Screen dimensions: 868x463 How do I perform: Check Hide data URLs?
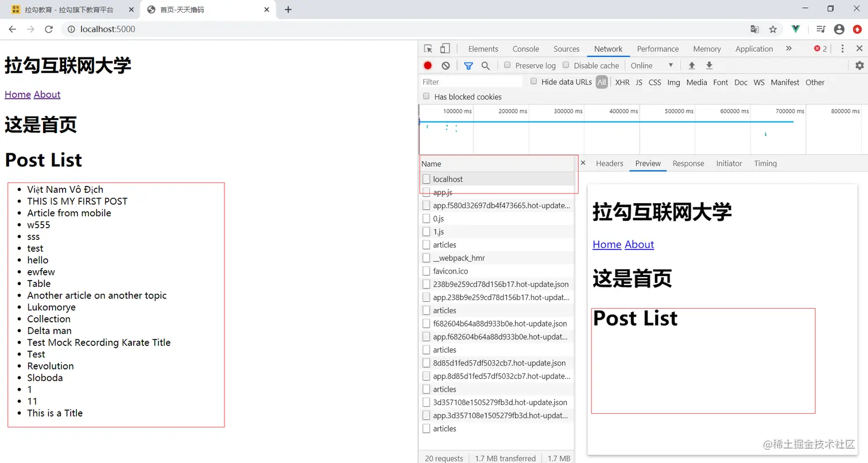click(x=534, y=81)
